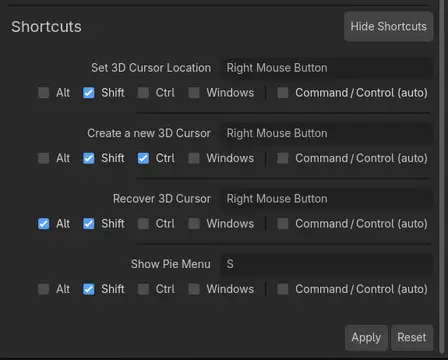The image size is (448, 360).
Task: Enable Command/Control (auto) for Show Pie Menu
Action: tap(283, 289)
